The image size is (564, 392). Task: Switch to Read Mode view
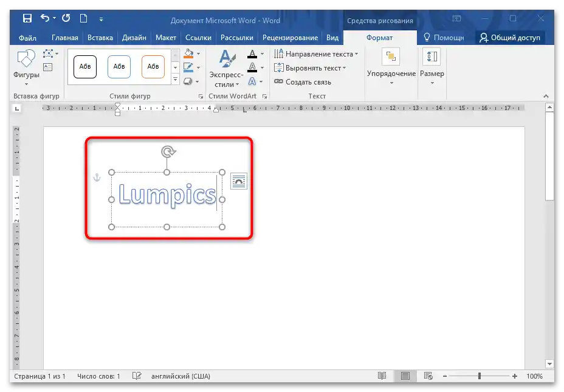pyautogui.click(x=382, y=376)
